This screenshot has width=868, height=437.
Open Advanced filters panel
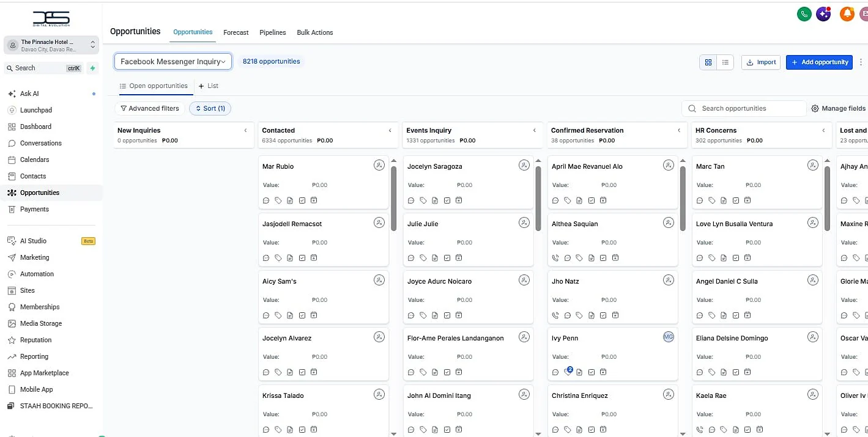[x=150, y=108]
